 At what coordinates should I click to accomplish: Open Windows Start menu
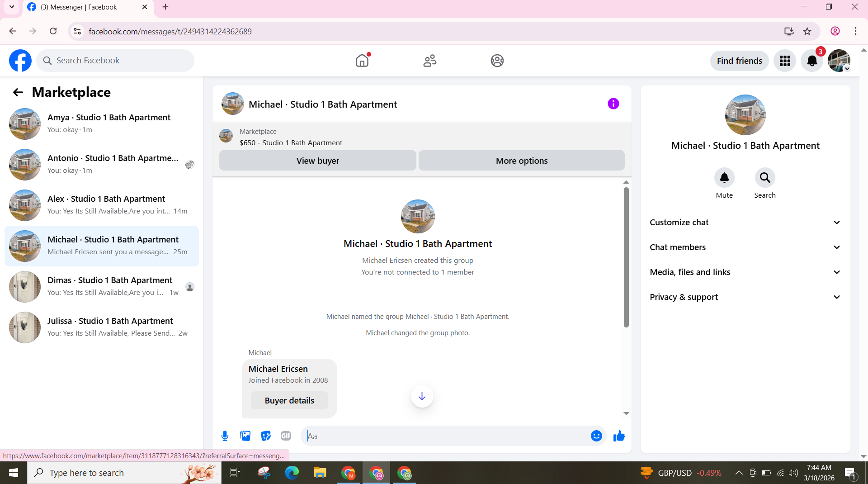[x=14, y=473]
